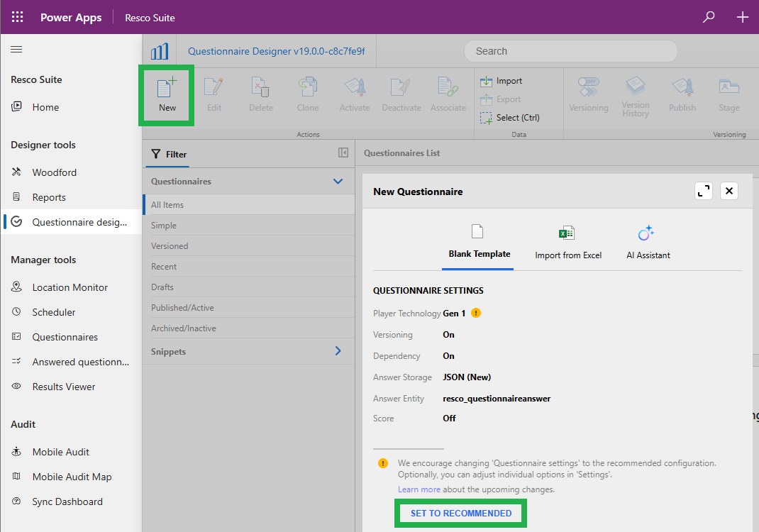
Task: Toggle the hamburger navigation menu
Action: click(x=16, y=50)
